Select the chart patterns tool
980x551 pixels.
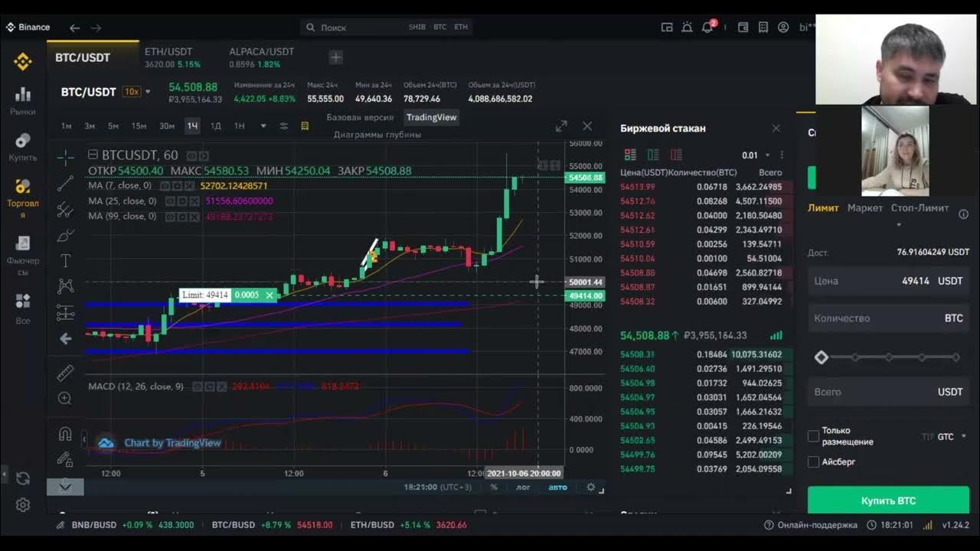click(x=66, y=286)
